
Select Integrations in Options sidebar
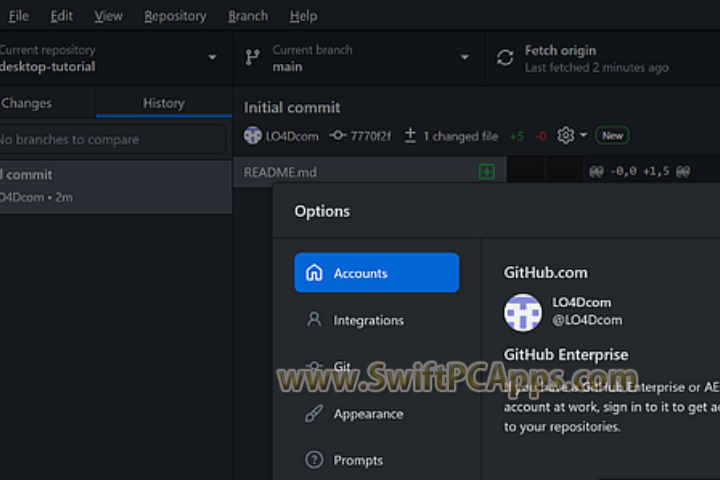377,320
